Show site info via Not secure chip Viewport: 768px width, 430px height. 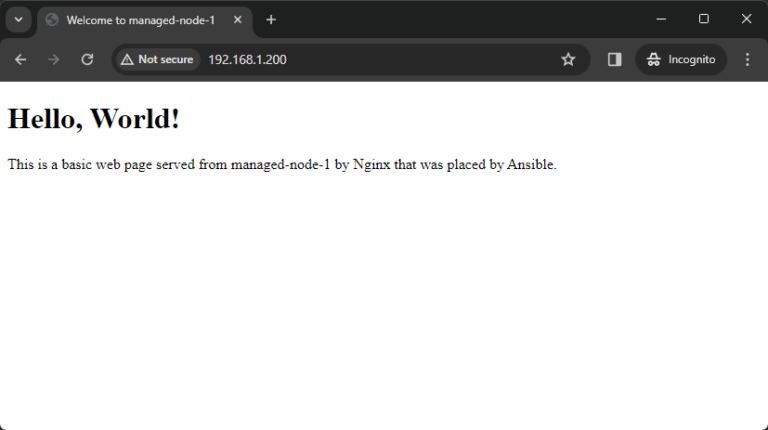point(157,60)
